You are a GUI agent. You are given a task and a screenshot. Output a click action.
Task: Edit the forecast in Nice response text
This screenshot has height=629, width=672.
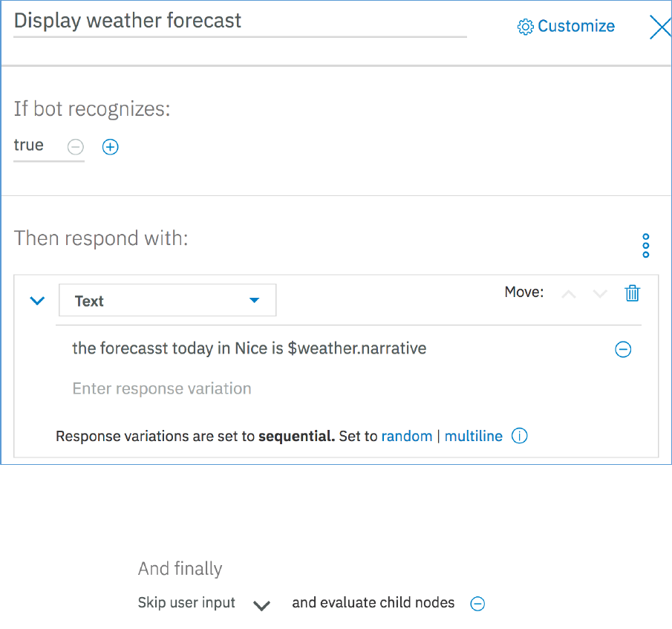pyautogui.click(x=249, y=348)
